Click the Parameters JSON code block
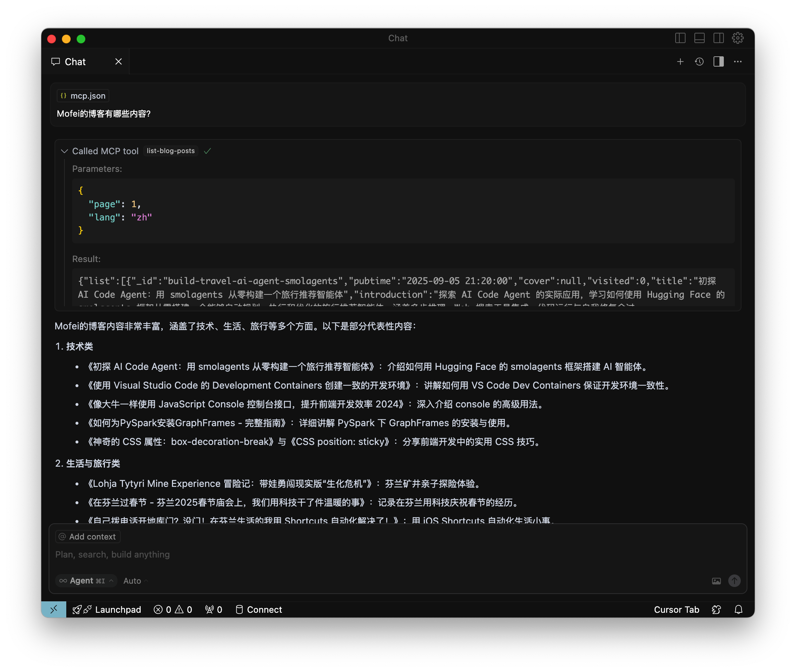The width and height of the screenshot is (796, 672). 403,211
